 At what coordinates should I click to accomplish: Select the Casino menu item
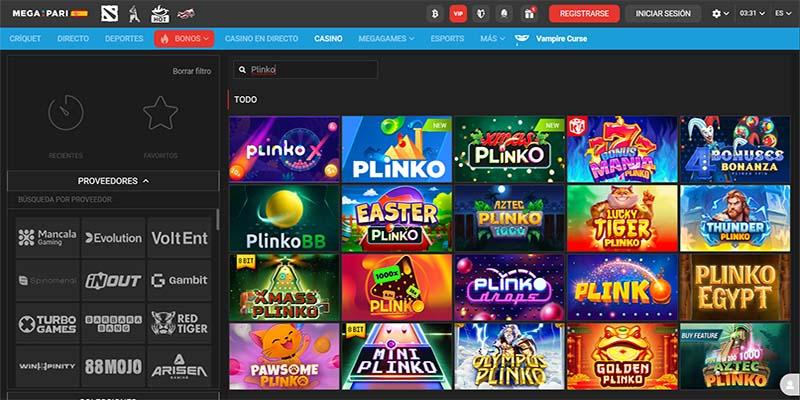pos(328,39)
